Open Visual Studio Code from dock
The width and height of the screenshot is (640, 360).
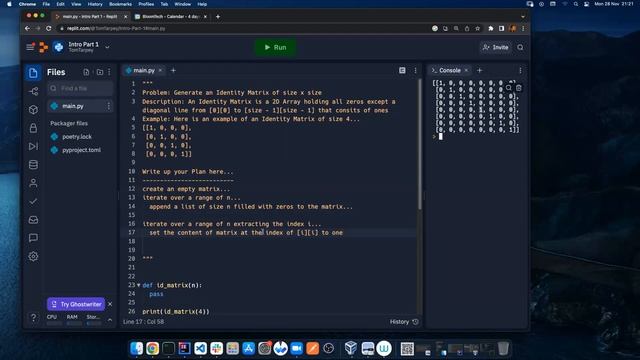tap(200, 348)
